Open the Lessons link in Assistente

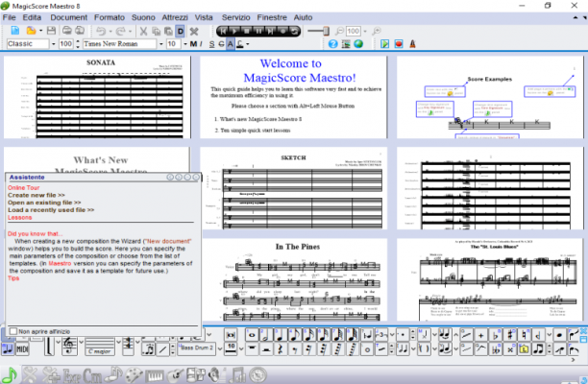(x=19, y=217)
